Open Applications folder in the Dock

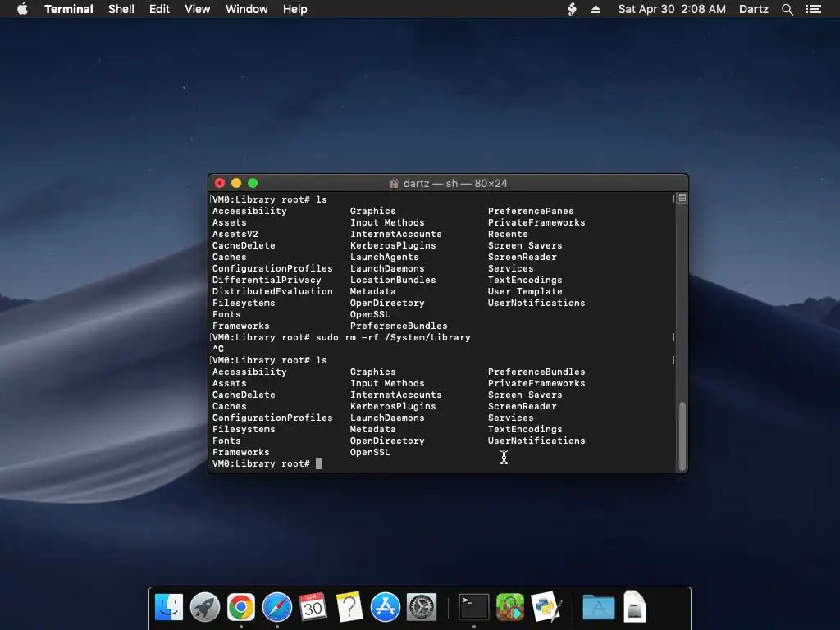598,608
